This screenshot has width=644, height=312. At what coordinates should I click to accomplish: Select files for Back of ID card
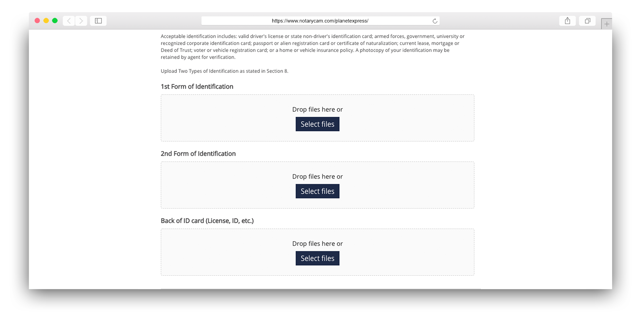(317, 259)
